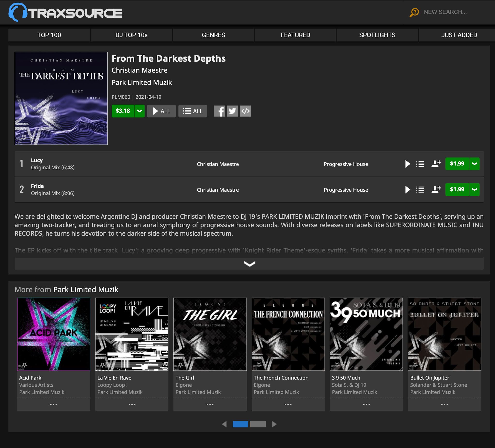Expand more options under Bullet On Jupiter

(444, 404)
